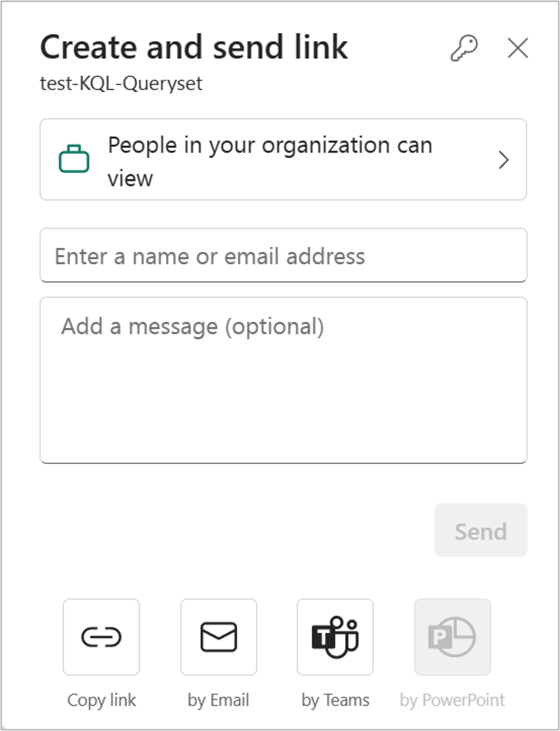Select the envelope icon for email sharing
The height and width of the screenshot is (731, 560).
pyautogui.click(x=218, y=636)
